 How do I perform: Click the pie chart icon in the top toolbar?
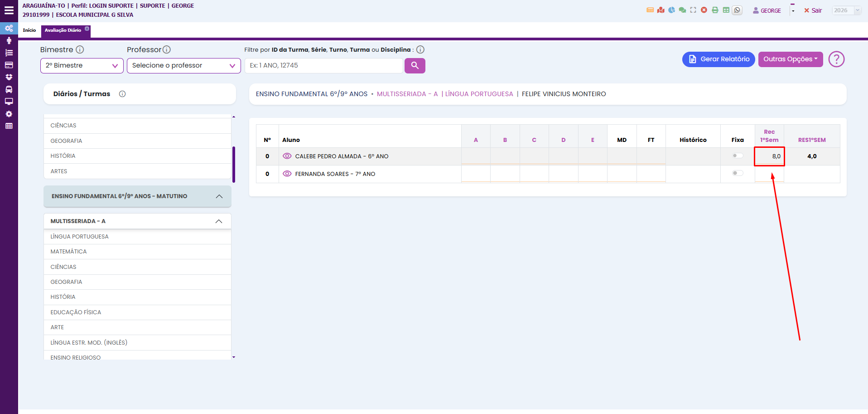671,10
